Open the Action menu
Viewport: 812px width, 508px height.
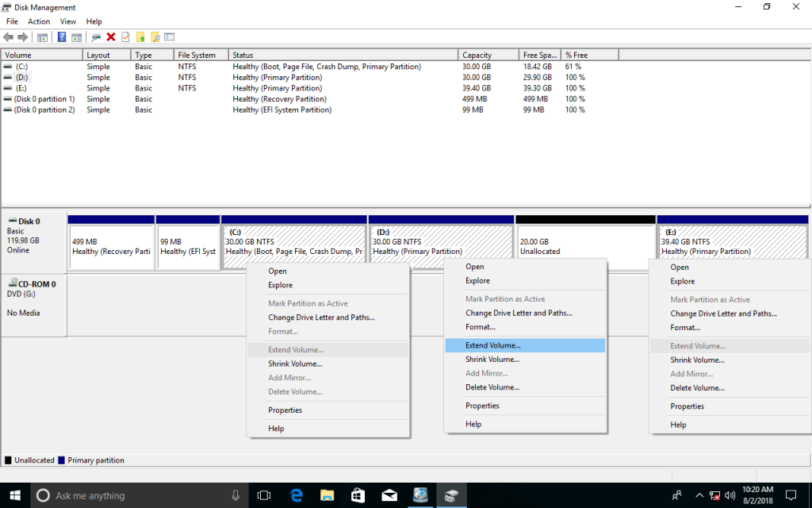tap(38, 21)
